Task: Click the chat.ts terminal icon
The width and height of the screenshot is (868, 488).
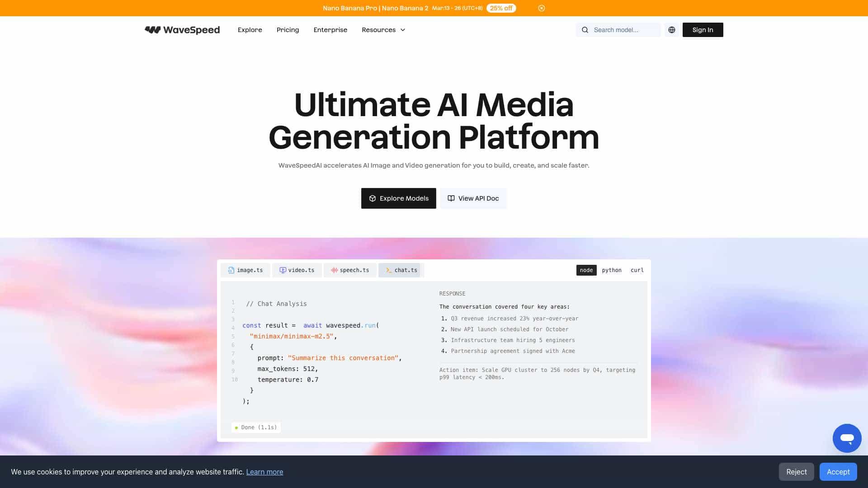Action: tap(389, 270)
